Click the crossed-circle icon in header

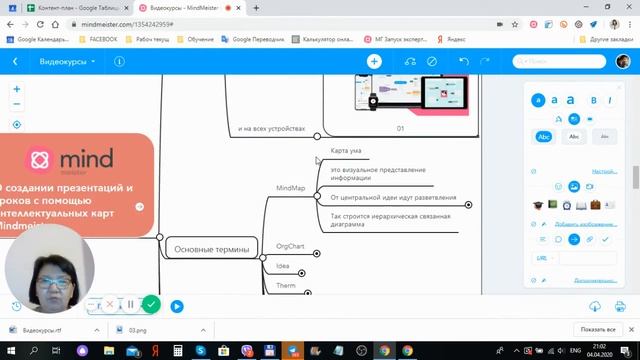coord(431,62)
